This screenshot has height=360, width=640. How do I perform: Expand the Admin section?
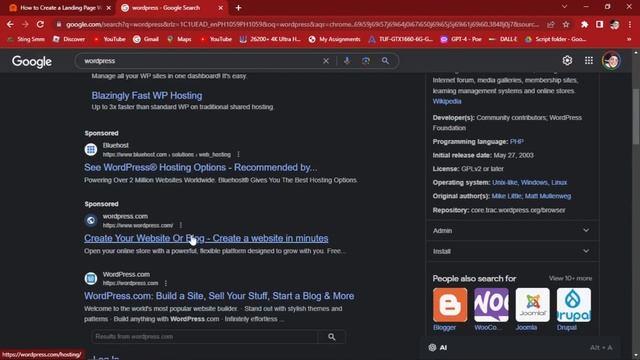tap(513, 231)
